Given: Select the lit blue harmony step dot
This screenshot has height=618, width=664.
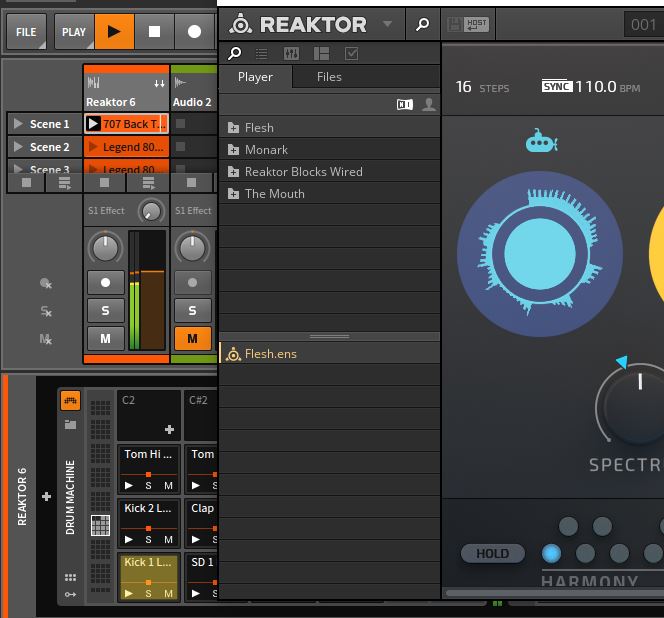Looking at the screenshot, I should pos(551,554).
